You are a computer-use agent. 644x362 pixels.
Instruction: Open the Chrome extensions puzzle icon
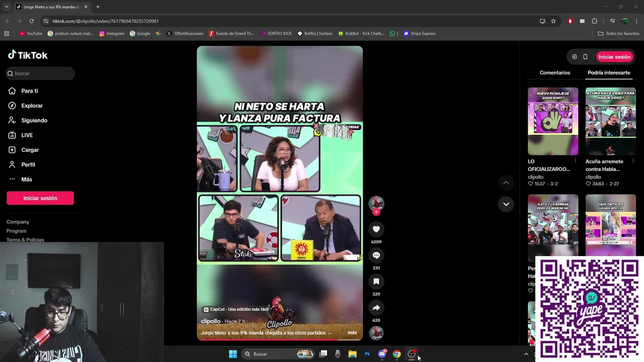[595, 21]
